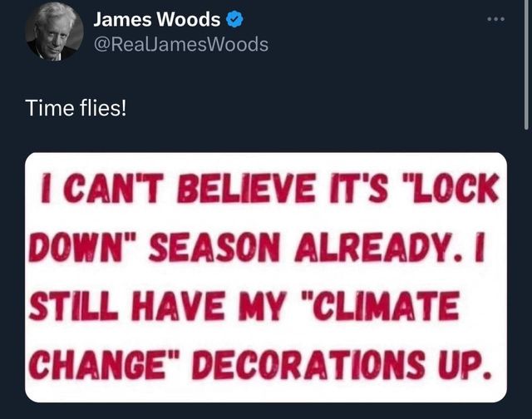
Task: Click the word "UP." ending the meme
Action: point(465,365)
